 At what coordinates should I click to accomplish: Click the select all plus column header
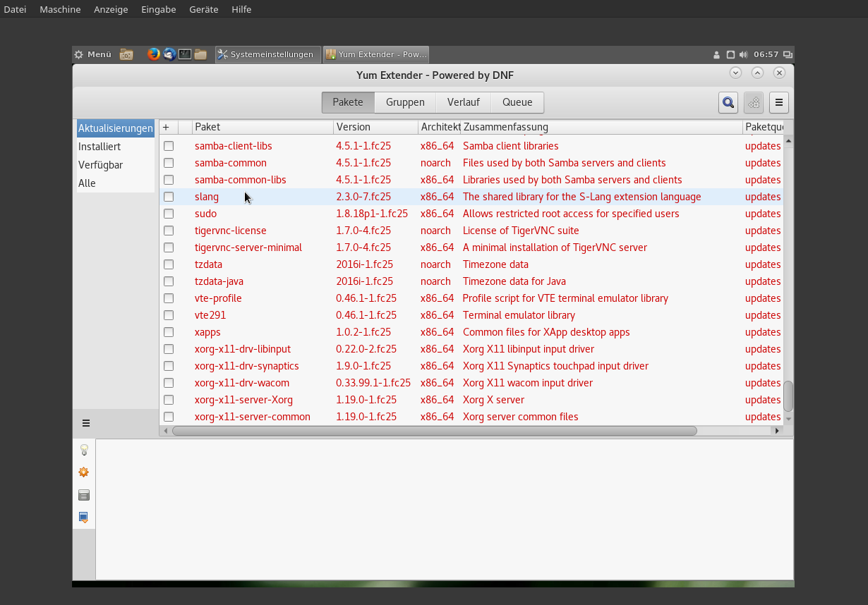coord(166,127)
